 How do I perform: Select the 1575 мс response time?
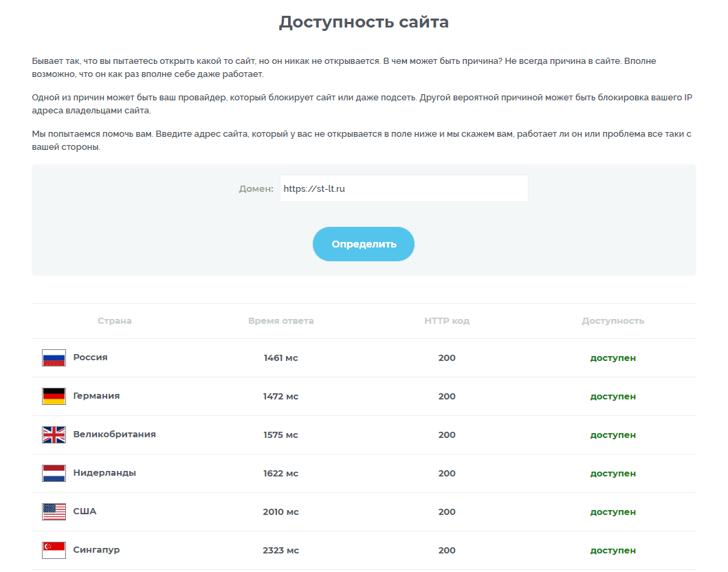click(x=281, y=435)
